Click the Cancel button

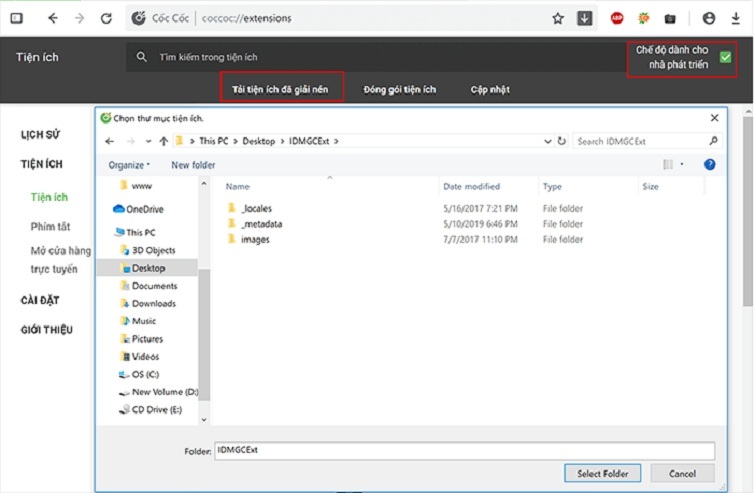682,473
